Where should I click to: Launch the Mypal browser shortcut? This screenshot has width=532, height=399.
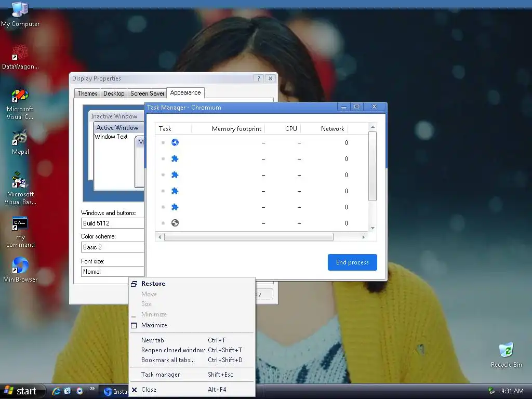point(20,142)
